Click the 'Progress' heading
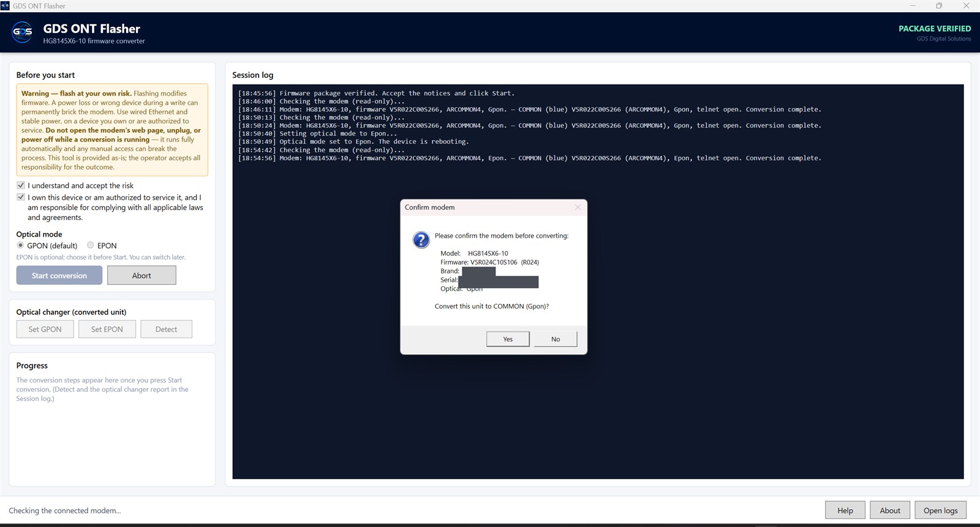The width and height of the screenshot is (980, 527). point(32,365)
